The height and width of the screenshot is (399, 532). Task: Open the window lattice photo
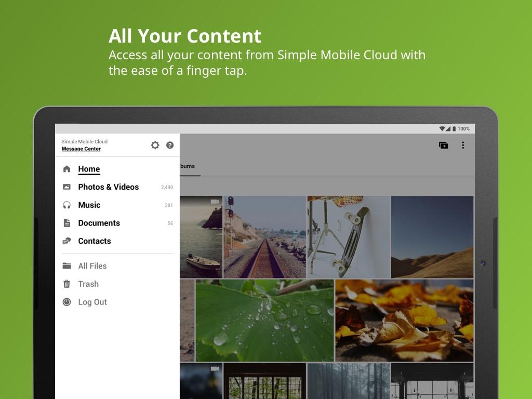click(x=264, y=381)
